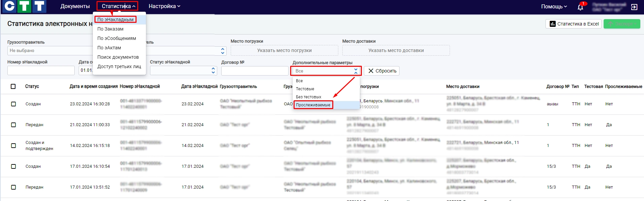
Task: Click status Создан и подтвержден cell
Action: pyautogui.click(x=39, y=146)
